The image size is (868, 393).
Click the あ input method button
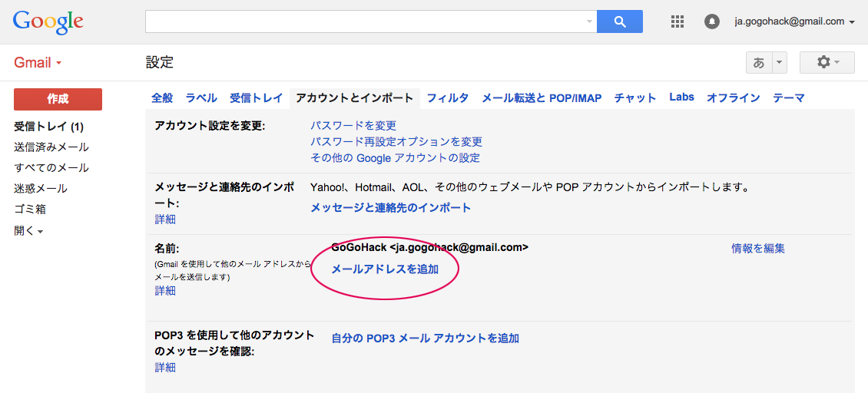[759, 62]
